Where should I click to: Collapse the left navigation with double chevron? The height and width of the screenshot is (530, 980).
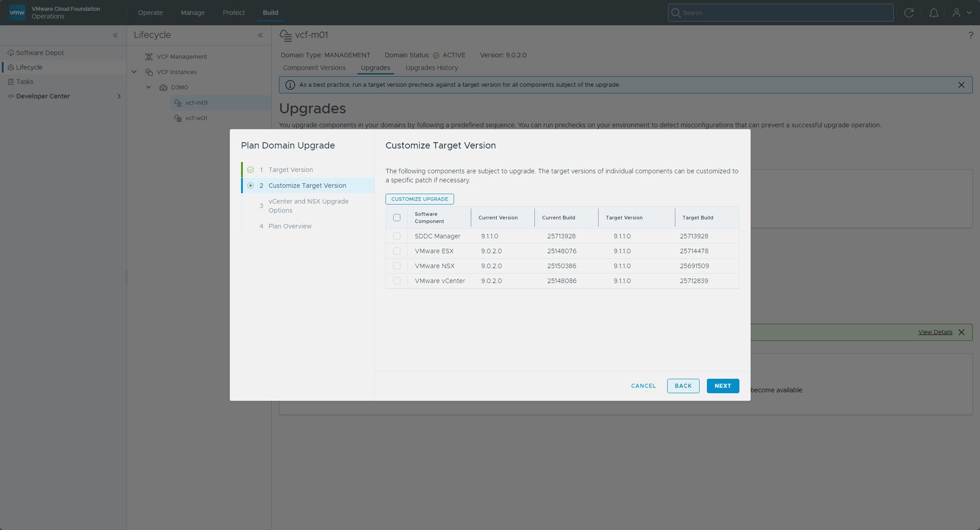(116, 35)
